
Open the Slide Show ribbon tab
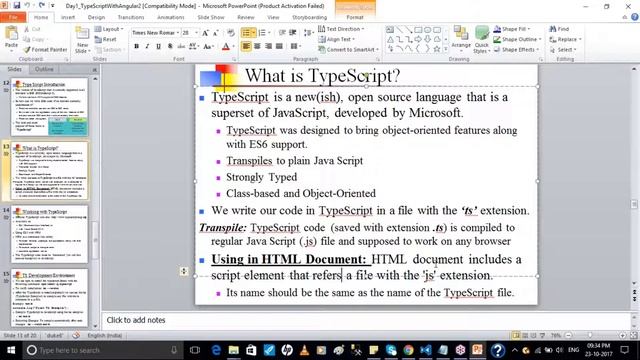(x=211, y=17)
